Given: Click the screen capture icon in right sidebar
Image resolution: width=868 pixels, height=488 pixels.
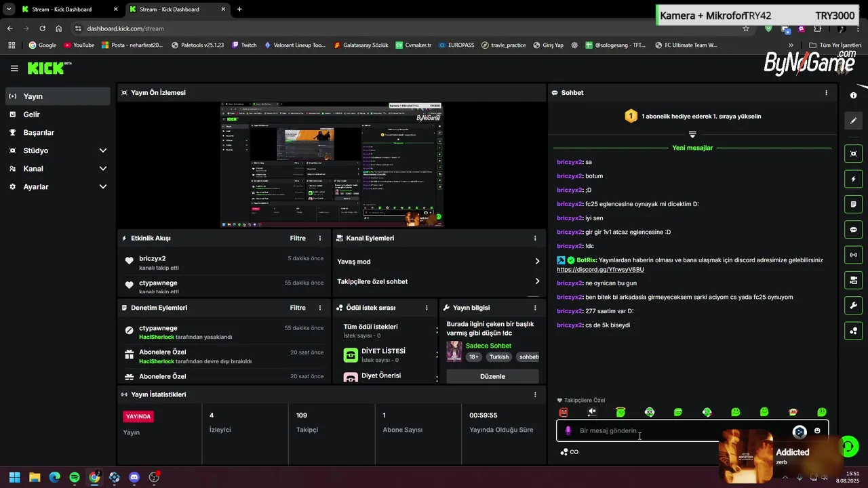Looking at the screenshot, I should pos(853,154).
